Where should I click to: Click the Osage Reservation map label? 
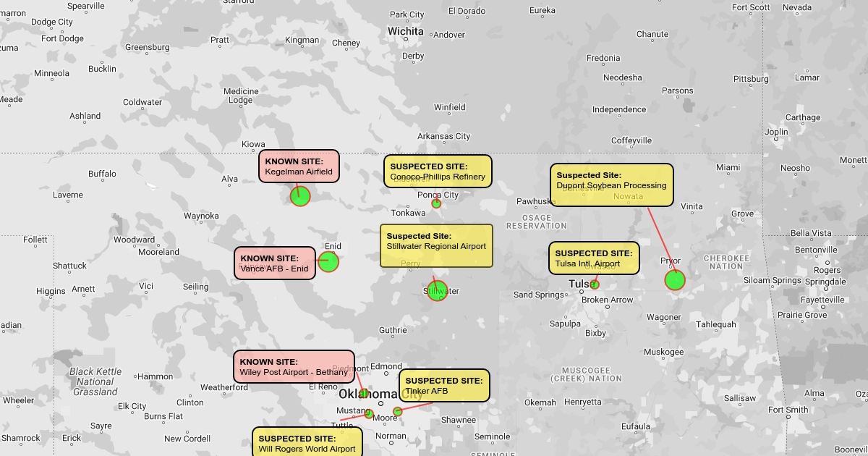pos(537,221)
